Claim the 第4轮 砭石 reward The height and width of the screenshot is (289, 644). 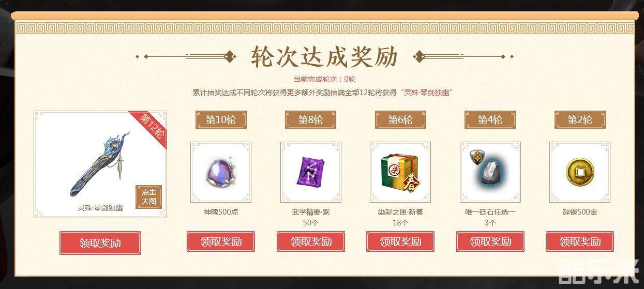[x=490, y=241]
